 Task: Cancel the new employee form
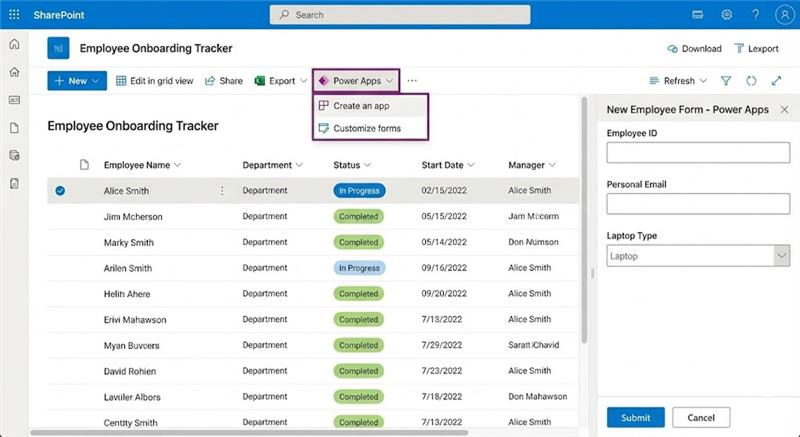tap(701, 418)
